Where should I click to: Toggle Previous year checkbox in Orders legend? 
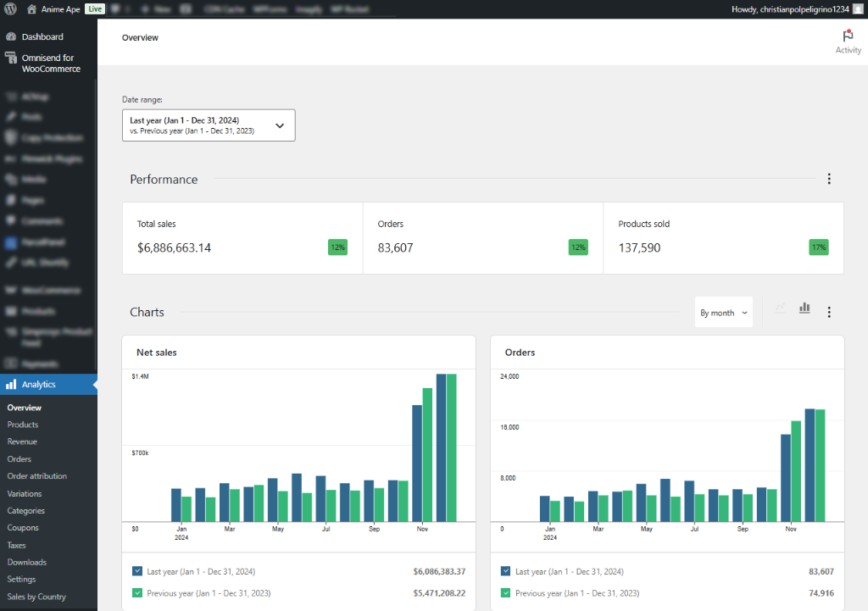[x=505, y=592]
